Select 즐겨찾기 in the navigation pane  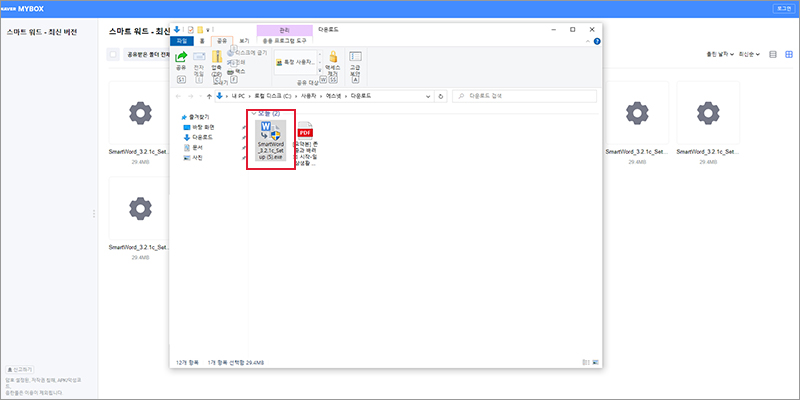coord(195,117)
